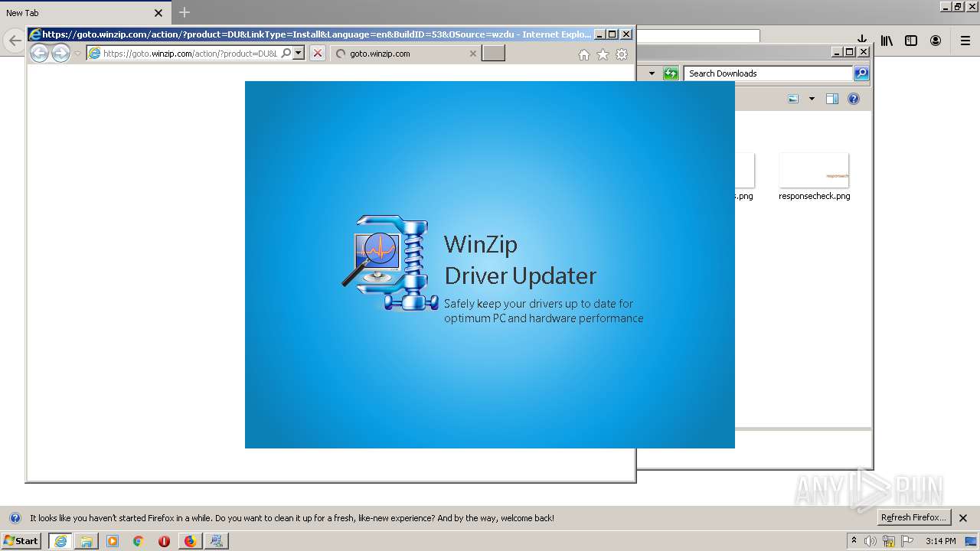Open a new blank tab in IE

[493, 53]
